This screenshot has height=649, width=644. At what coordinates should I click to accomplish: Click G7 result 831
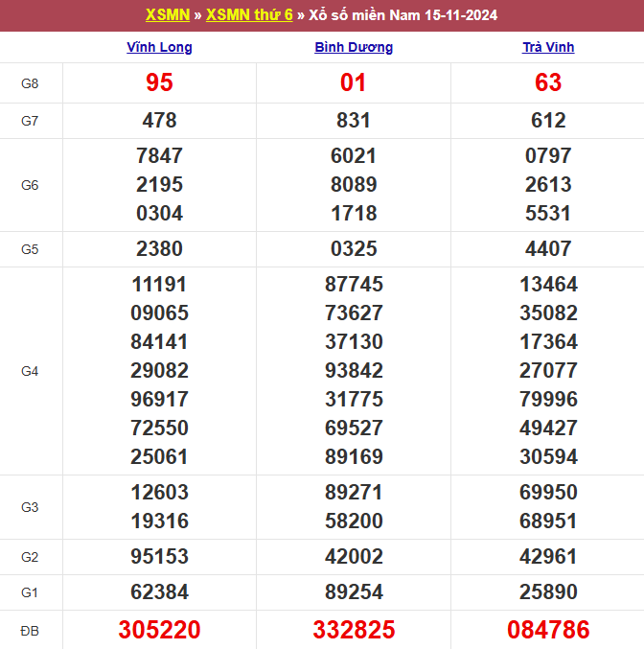pos(353,121)
